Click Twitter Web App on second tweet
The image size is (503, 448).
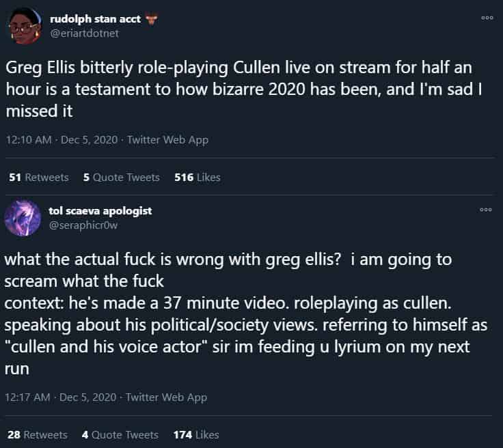coord(166,397)
